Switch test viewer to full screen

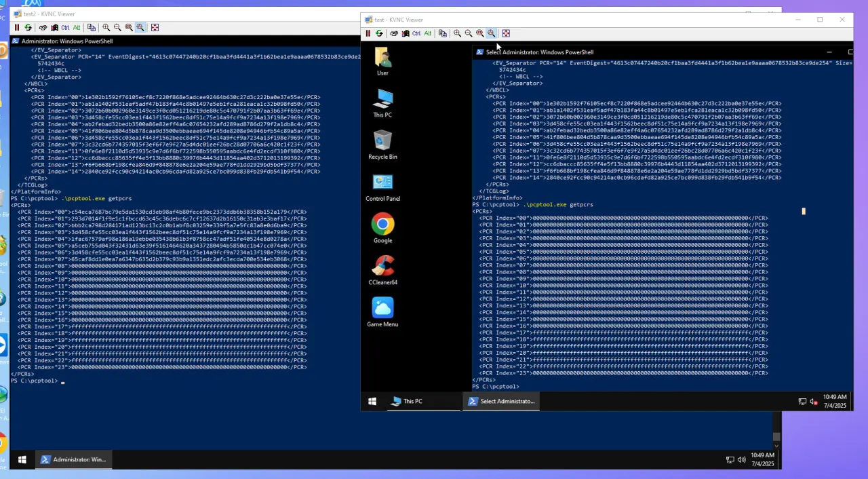[506, 33]
